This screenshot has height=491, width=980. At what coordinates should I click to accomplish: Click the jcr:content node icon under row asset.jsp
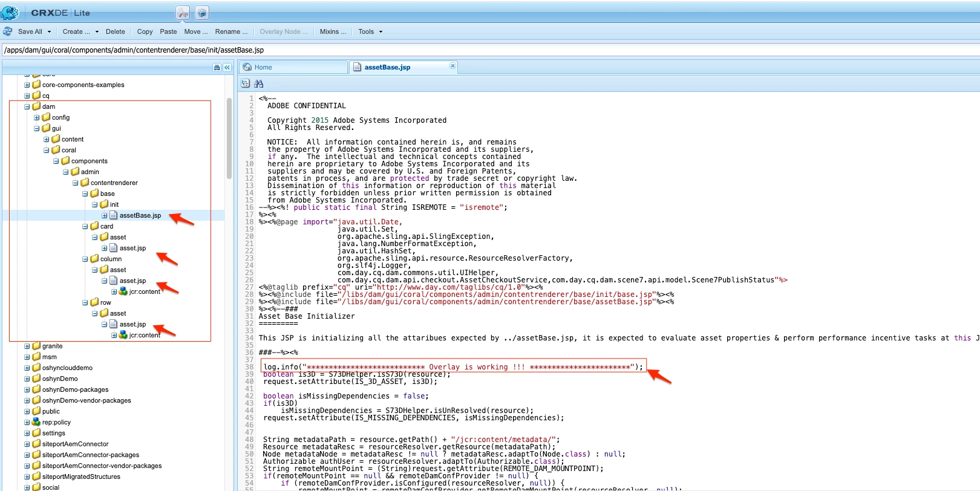pyautogui.click(x=123, y=335)
